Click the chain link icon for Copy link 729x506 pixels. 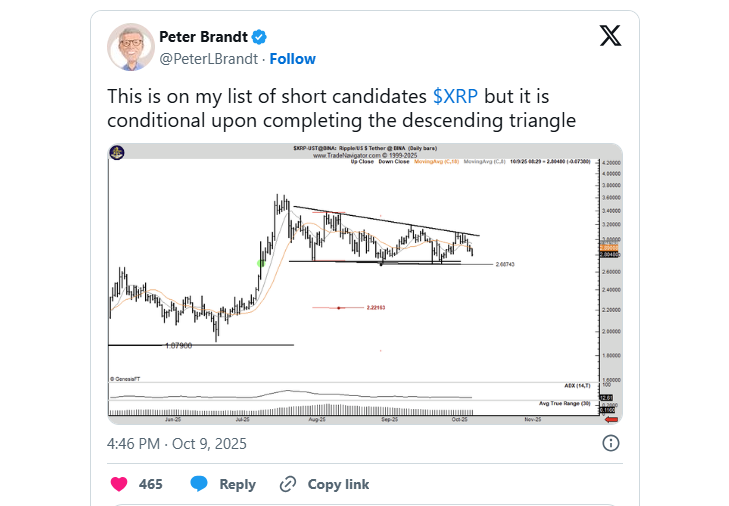(x=288, y=484)
